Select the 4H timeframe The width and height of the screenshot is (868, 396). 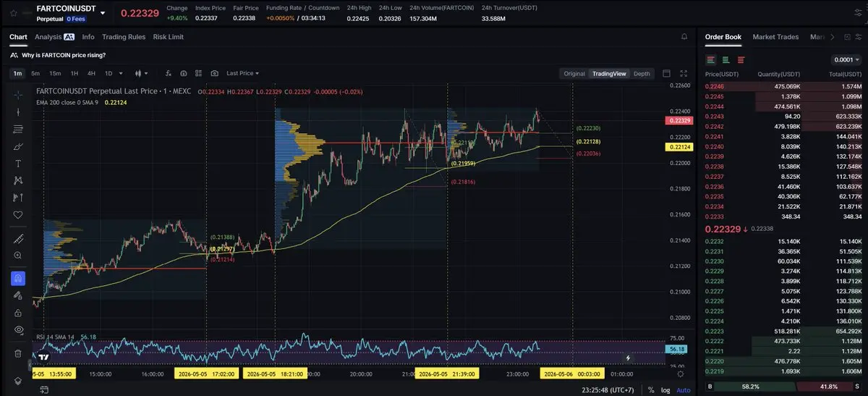click(91, 73)
